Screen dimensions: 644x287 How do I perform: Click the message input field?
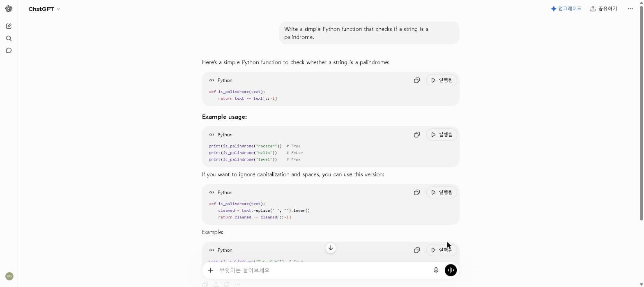323,270
